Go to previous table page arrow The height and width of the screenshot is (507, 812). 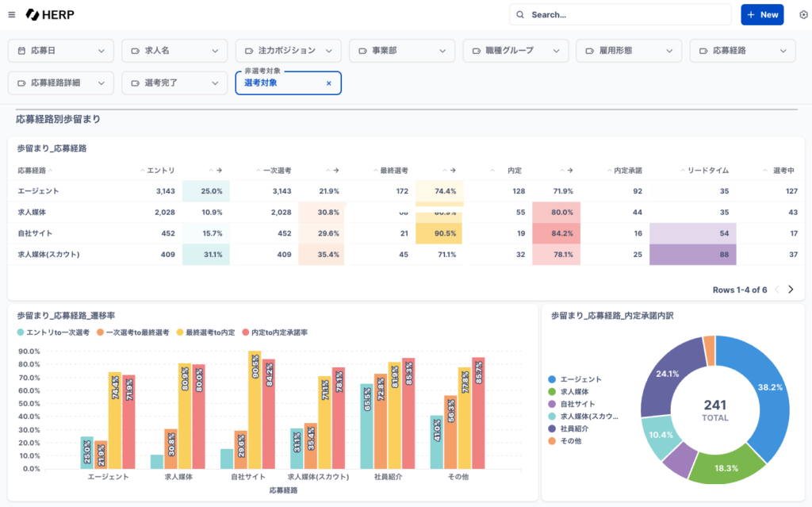coord(776,290)
